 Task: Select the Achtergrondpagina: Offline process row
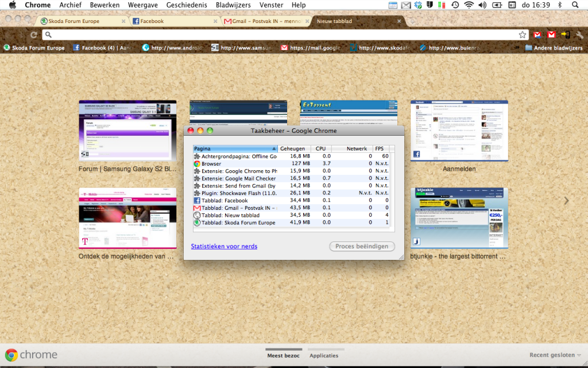pos(291,156)
